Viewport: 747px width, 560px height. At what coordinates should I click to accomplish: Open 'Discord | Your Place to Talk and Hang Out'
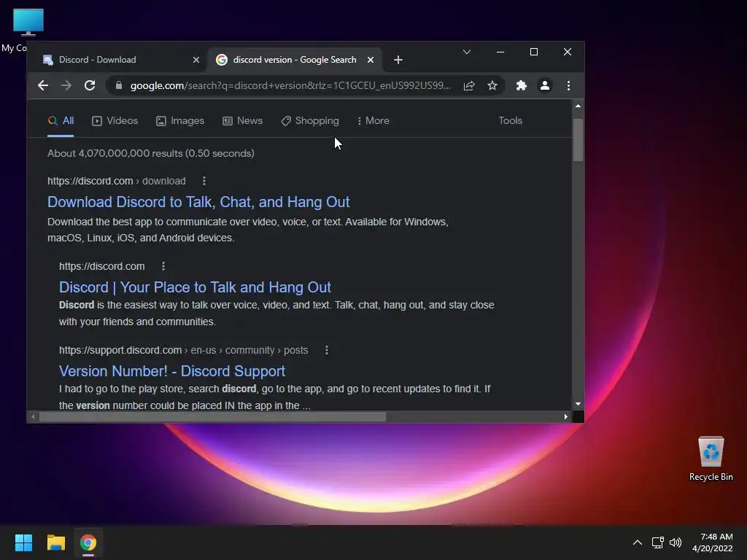[x=195, y=287]
